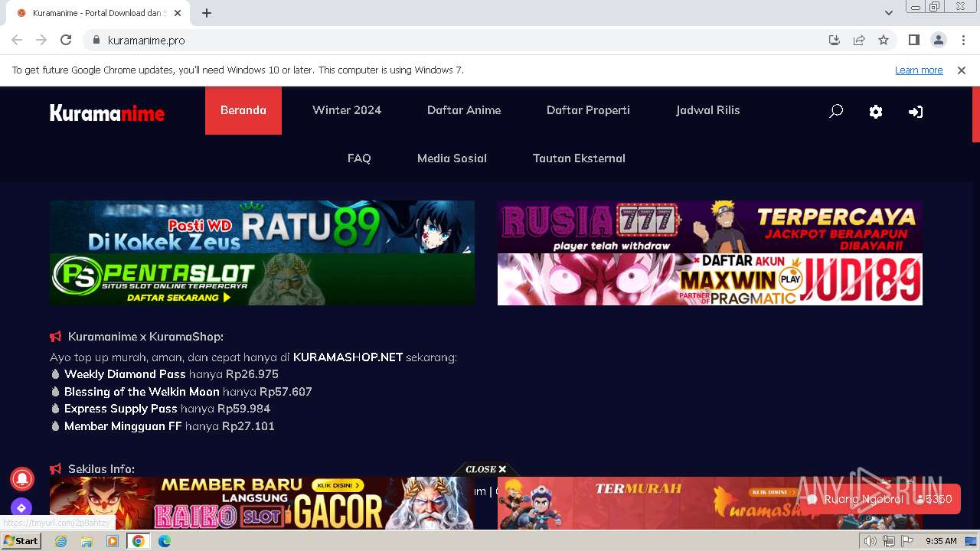Close the bottom floating ad banner
The width and height of the screenshot is (980, 551).
(x=486, y=469)
